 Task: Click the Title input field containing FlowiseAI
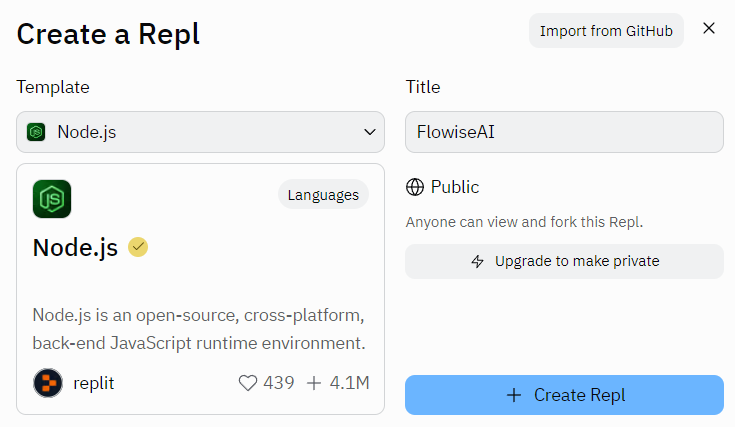coord(564,132)
